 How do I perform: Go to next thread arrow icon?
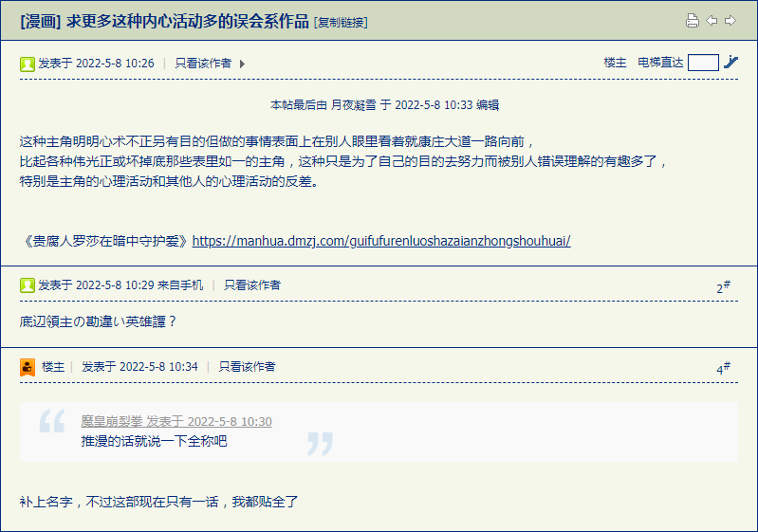[x=730, y=21]
